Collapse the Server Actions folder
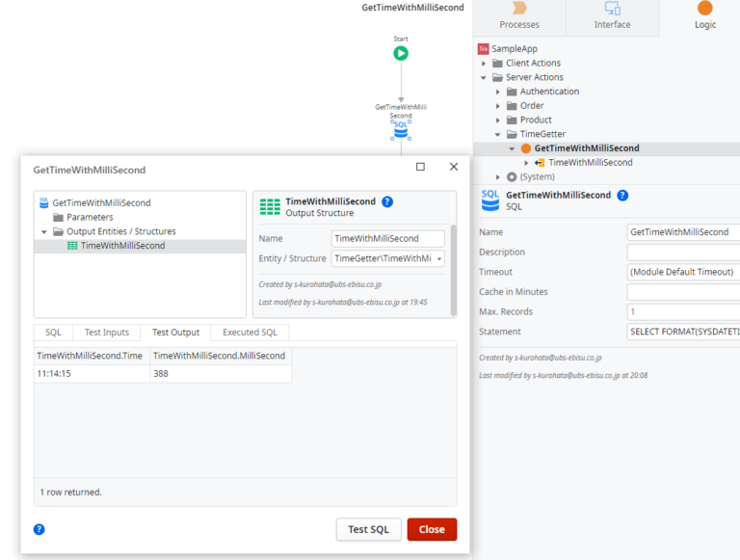This screenshot has height=560, width=740. [x=484, y=77]
